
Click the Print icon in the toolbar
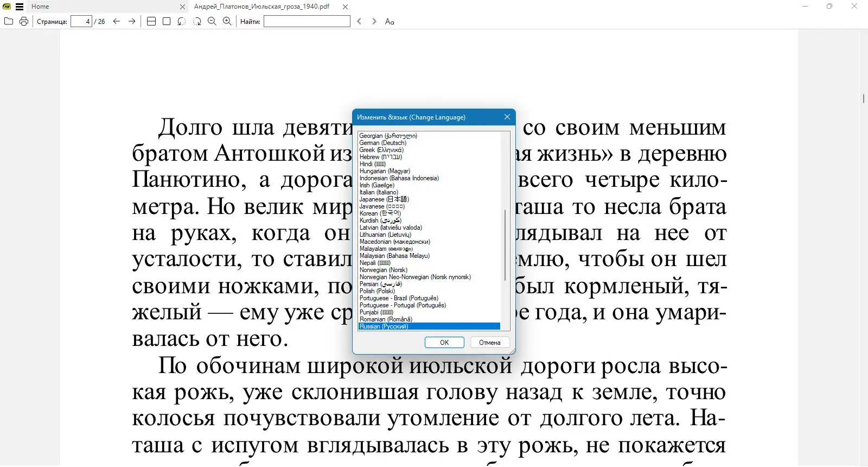[x=24, y=21]
